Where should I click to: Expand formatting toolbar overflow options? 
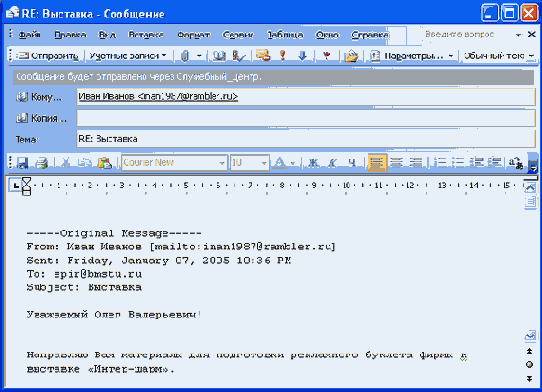pos(532,163)
